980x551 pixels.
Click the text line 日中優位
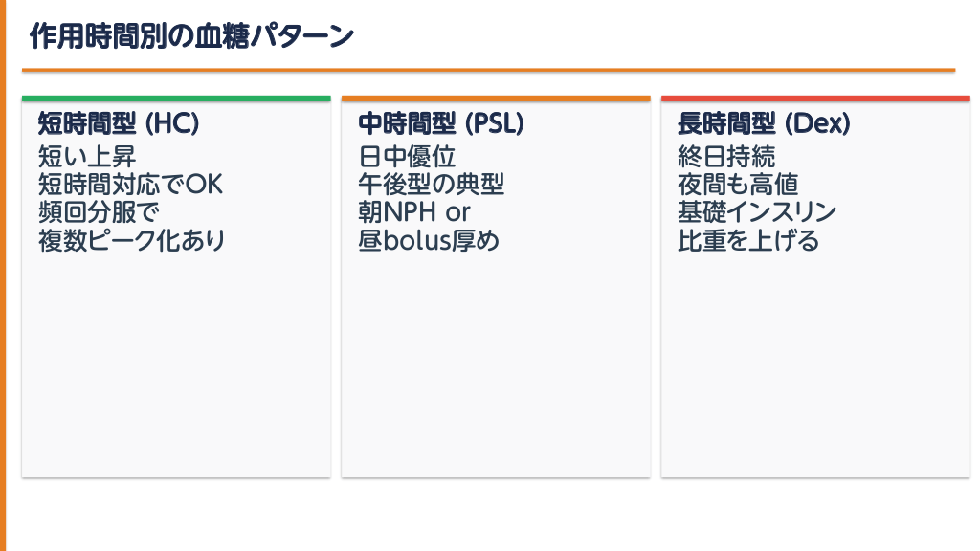(407, 156)
